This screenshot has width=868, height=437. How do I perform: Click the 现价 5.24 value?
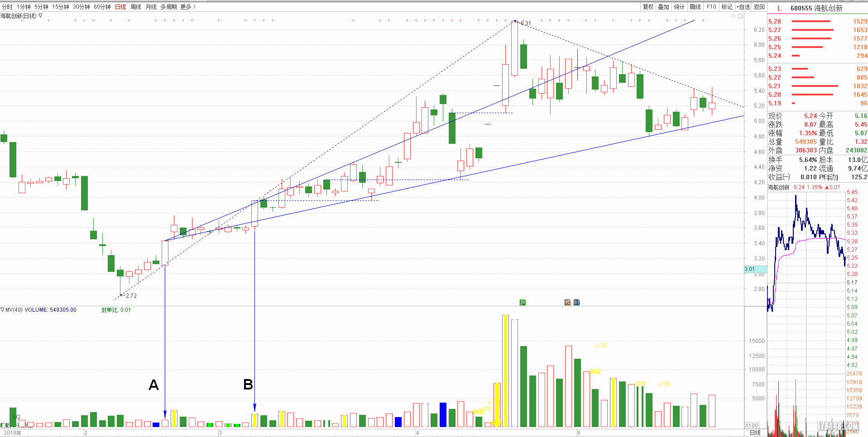tap(810, 116)
